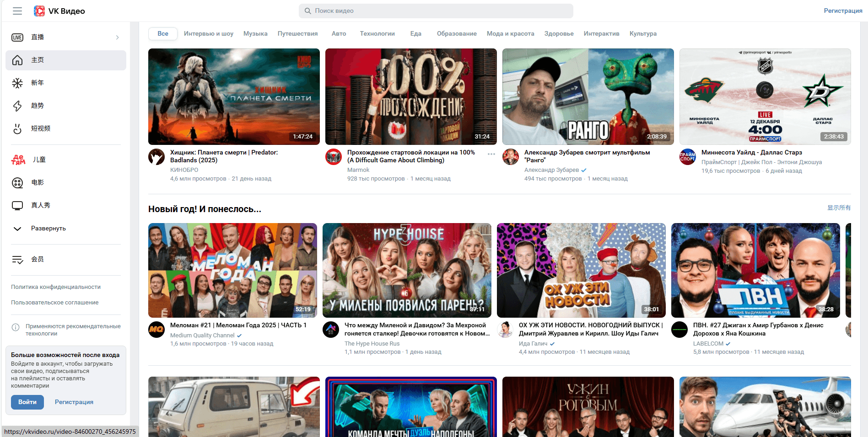Expand sidebar with Развернуть
The height and width of the screenshot is (437, 868).
pyautogui.click(x=48, y=229)
